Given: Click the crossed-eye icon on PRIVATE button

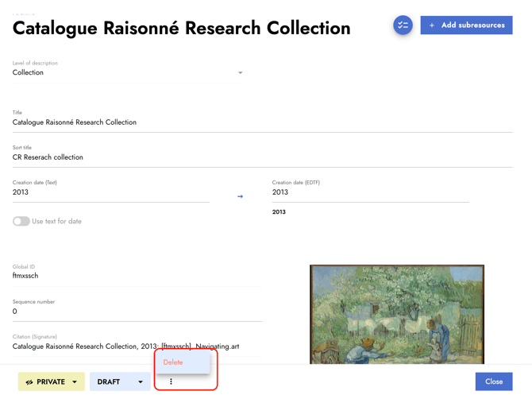Looking at the screenshot, I should pyautogui.click(x=29, y=382).
